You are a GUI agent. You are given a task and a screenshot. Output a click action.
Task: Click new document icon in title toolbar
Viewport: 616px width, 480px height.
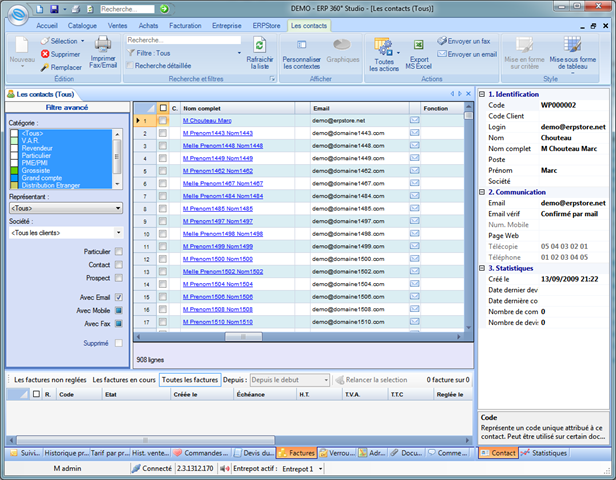click(x=40, y=9)
